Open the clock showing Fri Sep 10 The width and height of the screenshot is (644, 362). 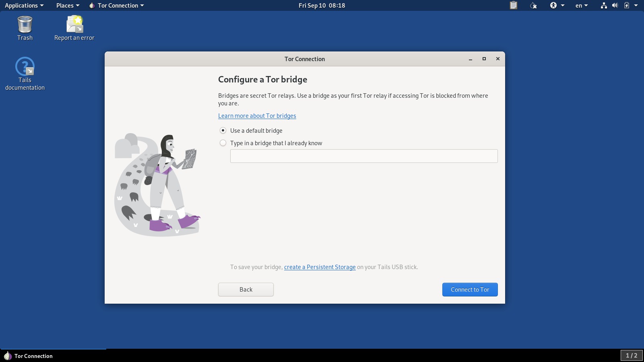[322, 5]
